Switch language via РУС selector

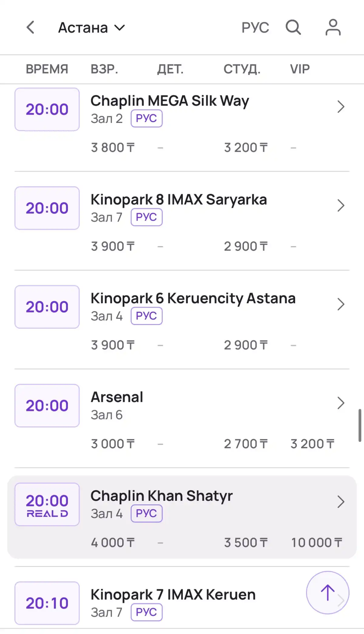click(255, 28)
